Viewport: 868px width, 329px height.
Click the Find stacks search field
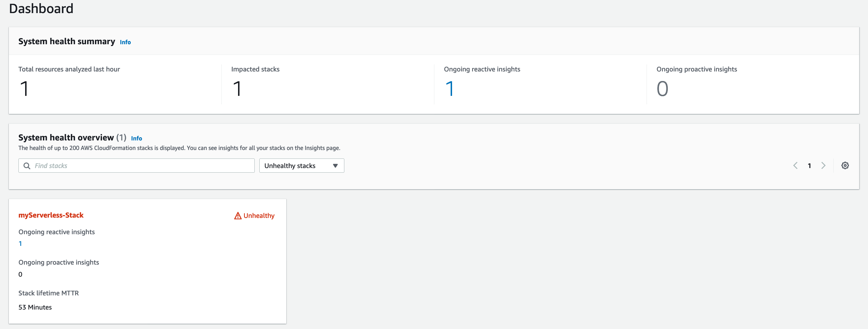(136, 166)
